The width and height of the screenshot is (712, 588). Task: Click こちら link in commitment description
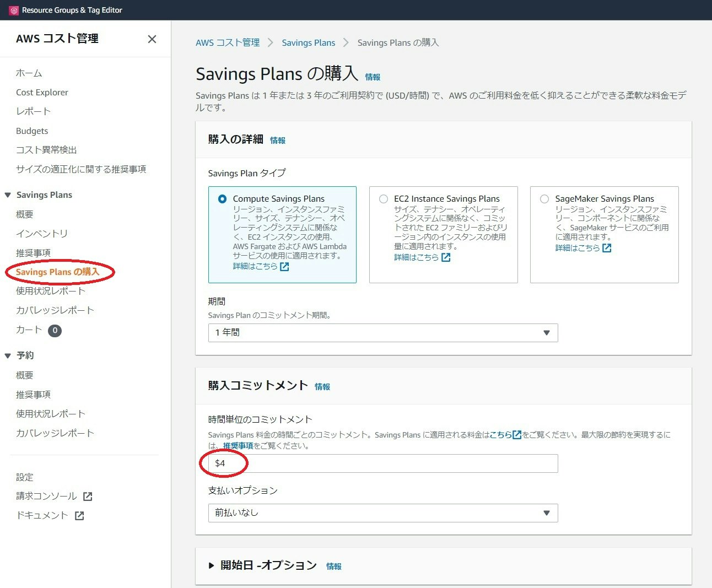[x=501, y=435]
